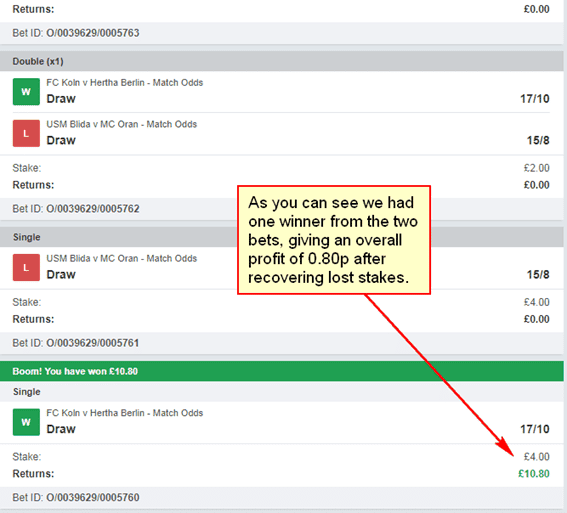
Task: Click Single header above USM Blida bet
Action: pos(282,237)
